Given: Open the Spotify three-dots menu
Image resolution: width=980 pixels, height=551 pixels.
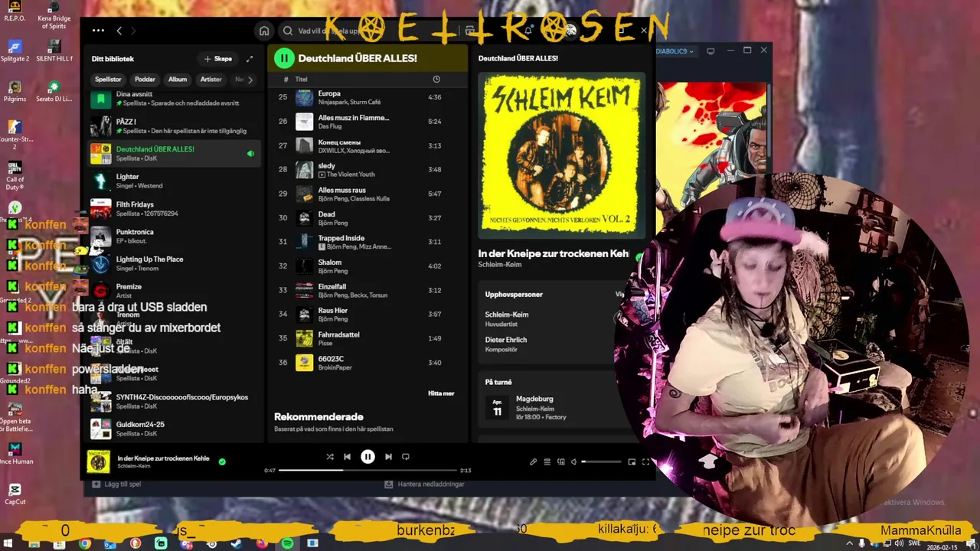Looking at the screenshot, I should pyautogui.click(x=98, y=31).
